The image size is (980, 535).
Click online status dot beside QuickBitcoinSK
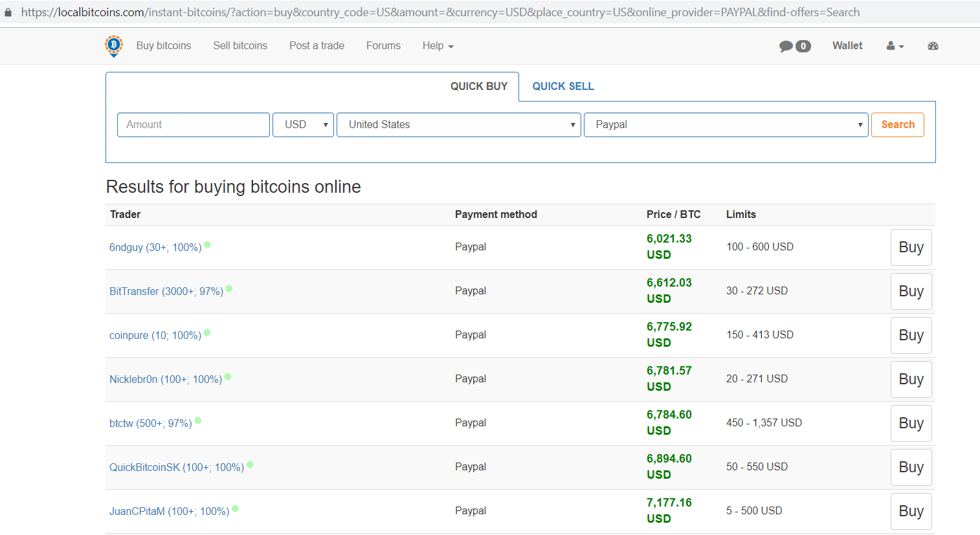tap(250, 464)
